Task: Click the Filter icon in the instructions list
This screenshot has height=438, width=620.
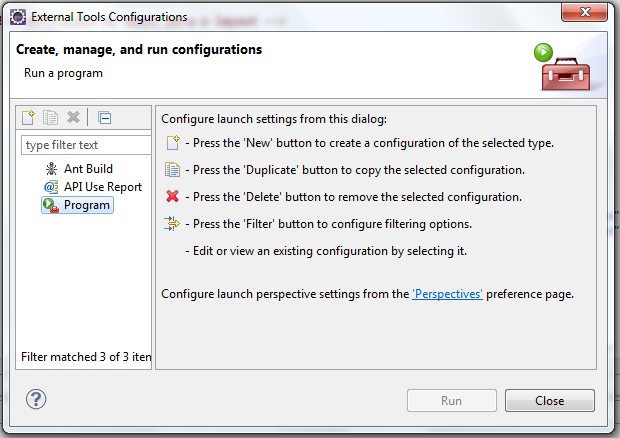Action: tap(172, 224)
